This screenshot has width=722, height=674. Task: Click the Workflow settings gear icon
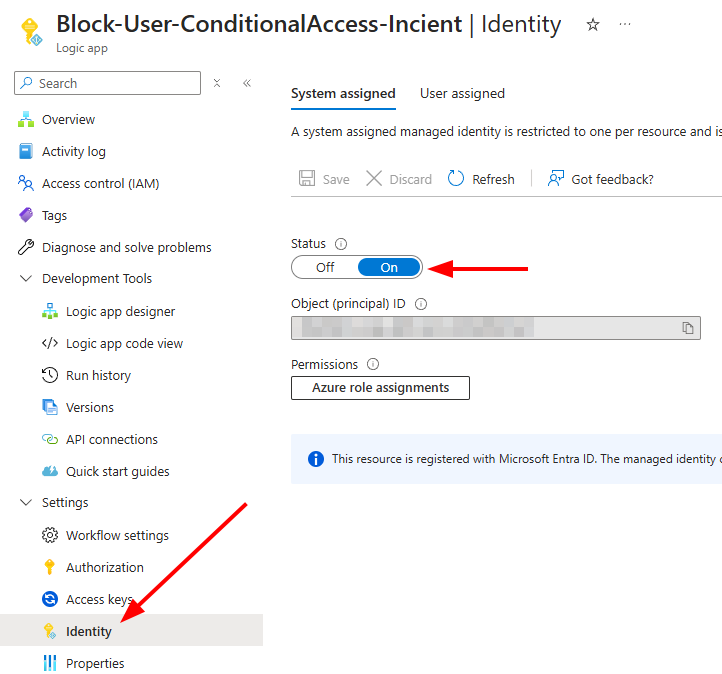point(50,535)
